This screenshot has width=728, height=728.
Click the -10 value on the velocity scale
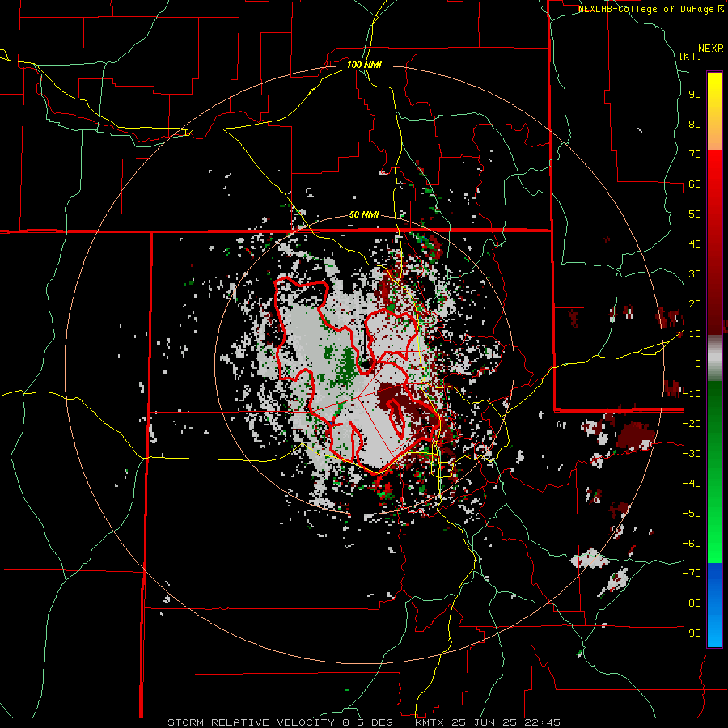(x=692, y=394)
